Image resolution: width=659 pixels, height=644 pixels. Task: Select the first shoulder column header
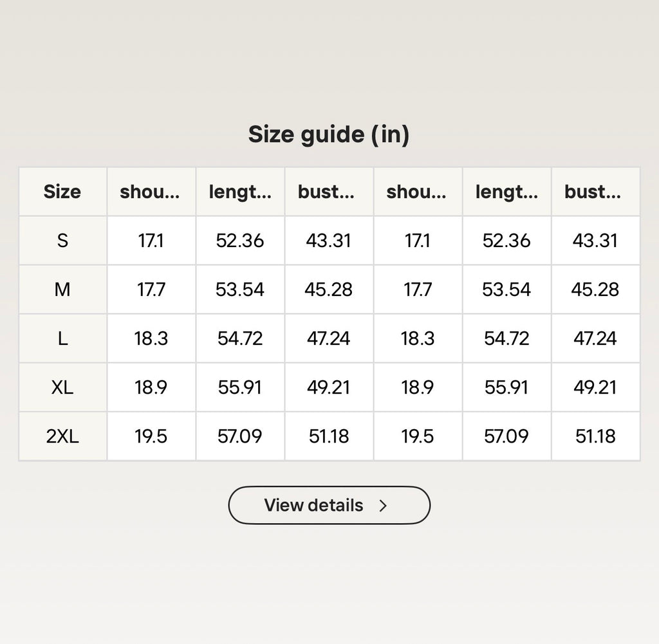pyautogui.click(x=151, y=192)
